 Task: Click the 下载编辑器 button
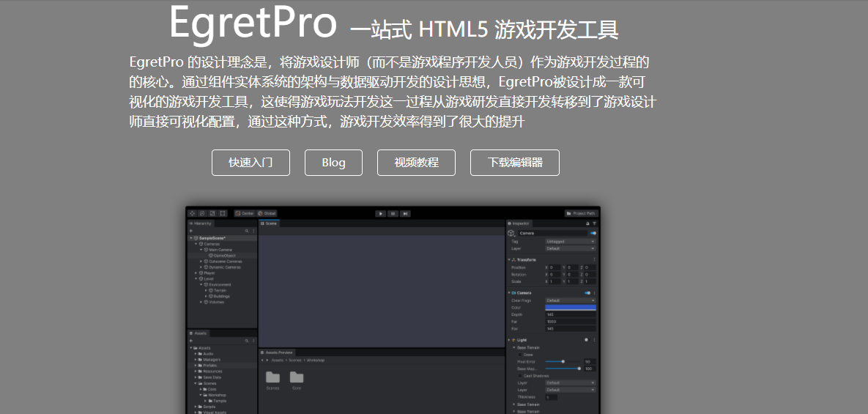point(515,163)
